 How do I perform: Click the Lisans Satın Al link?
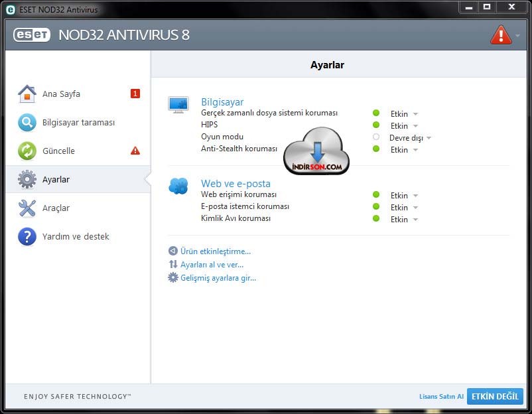tap(441, 396)
